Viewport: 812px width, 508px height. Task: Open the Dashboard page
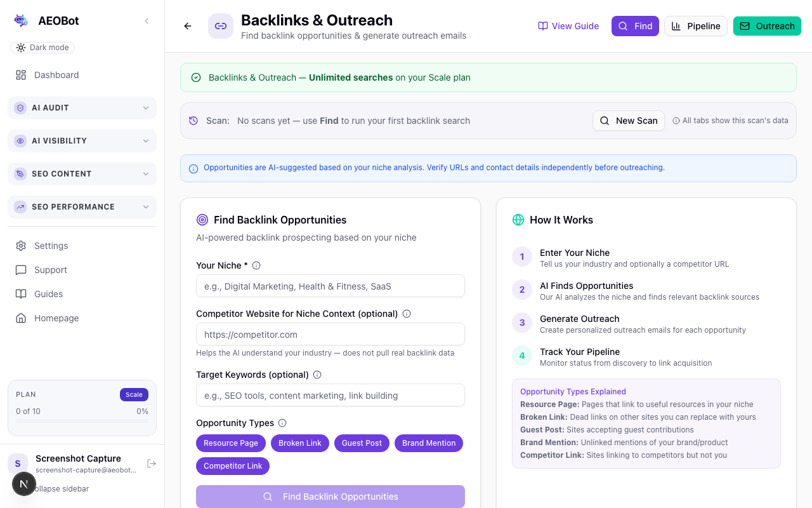[x=82, y=75]
